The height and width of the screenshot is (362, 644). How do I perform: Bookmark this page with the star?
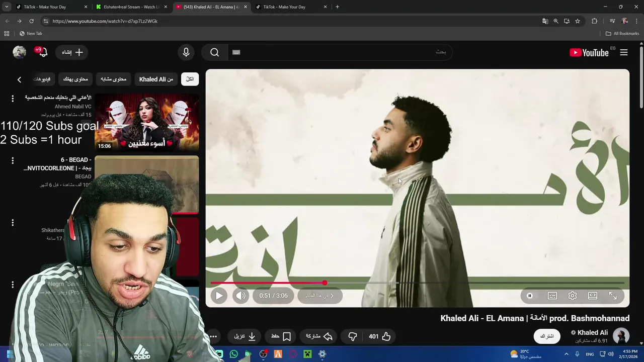pyautogui.click(x=578, y=21)
